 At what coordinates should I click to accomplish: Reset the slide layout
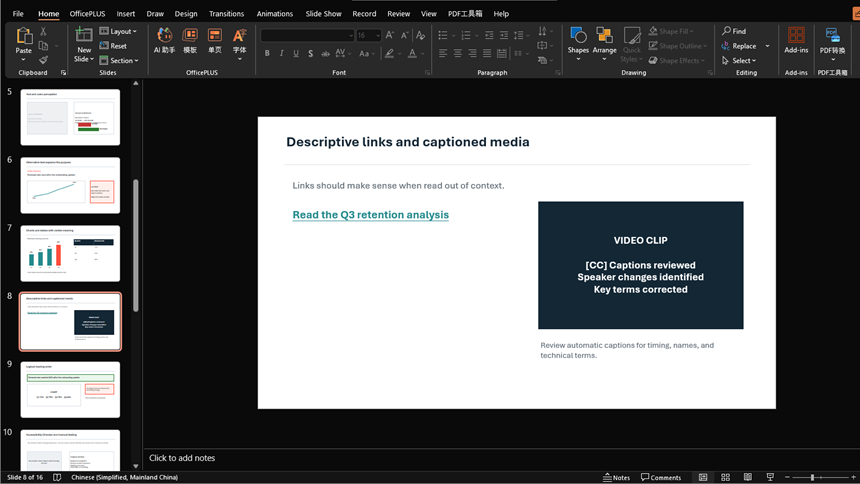[x=113, y=46]
